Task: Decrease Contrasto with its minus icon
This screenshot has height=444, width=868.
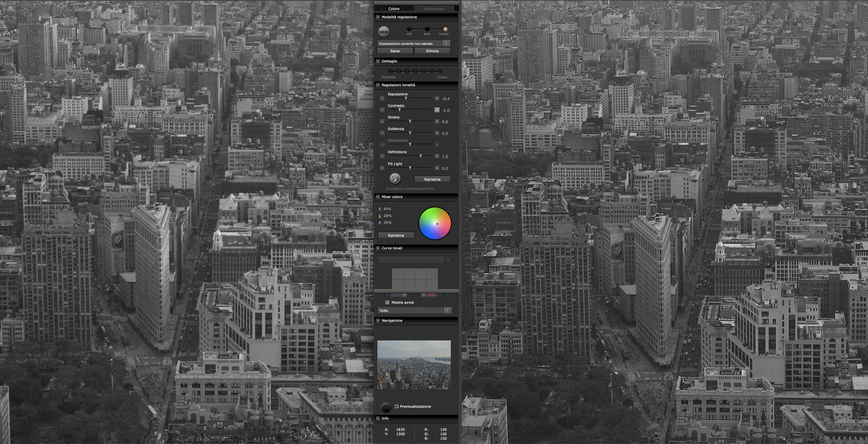Action: pyautogui.click(x=382, y=110)
